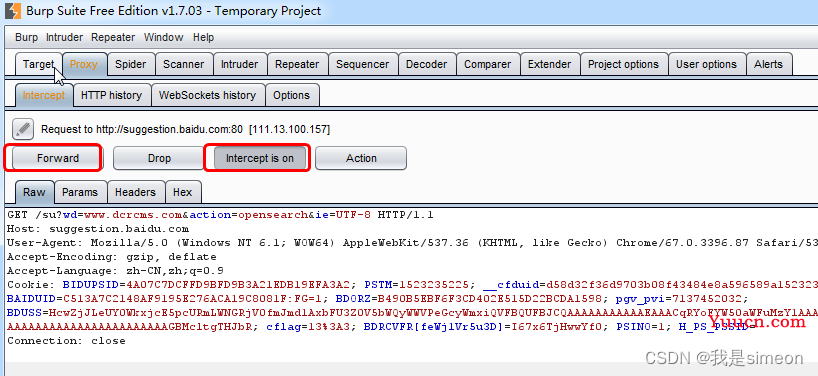Toggle the Intercept is on button
This screenshot has height=376, width=818.
coord(259,158)
